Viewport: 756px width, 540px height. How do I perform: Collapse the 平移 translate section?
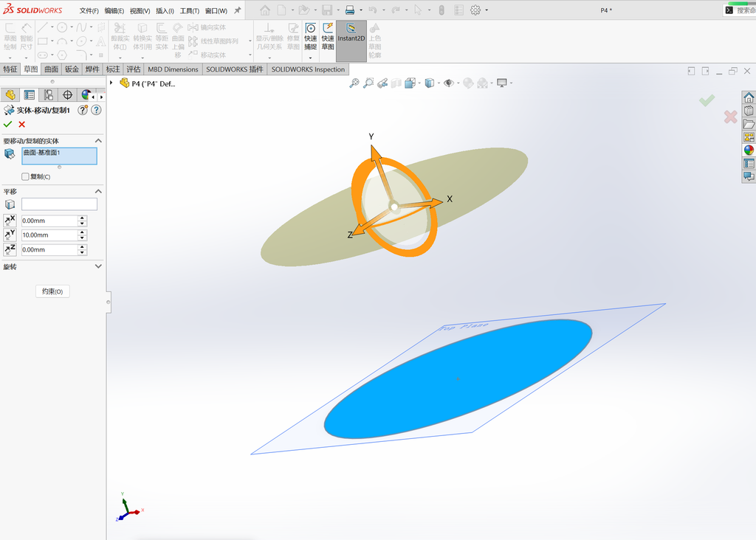(x=98, y=191)
